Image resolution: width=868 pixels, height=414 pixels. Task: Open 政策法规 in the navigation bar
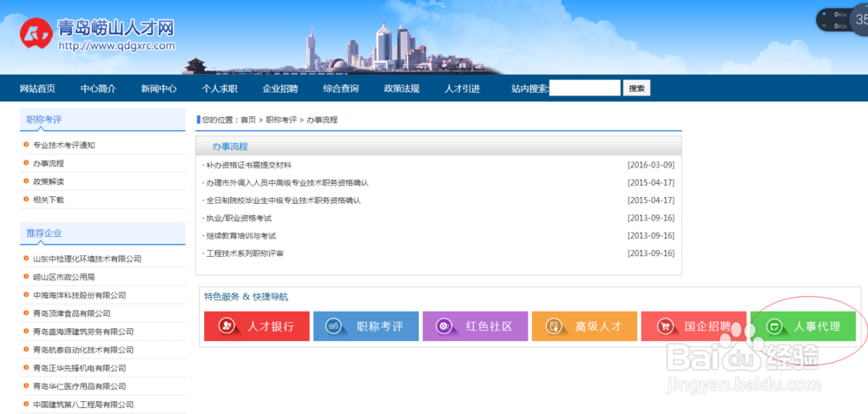[x=402, y=89]
